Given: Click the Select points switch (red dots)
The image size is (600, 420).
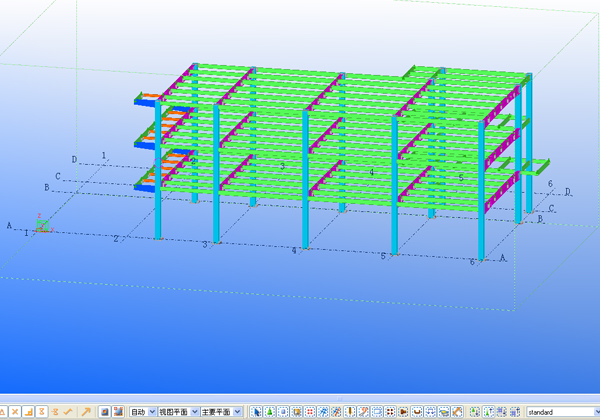Looking at the screenshot, I should point(310,412).
